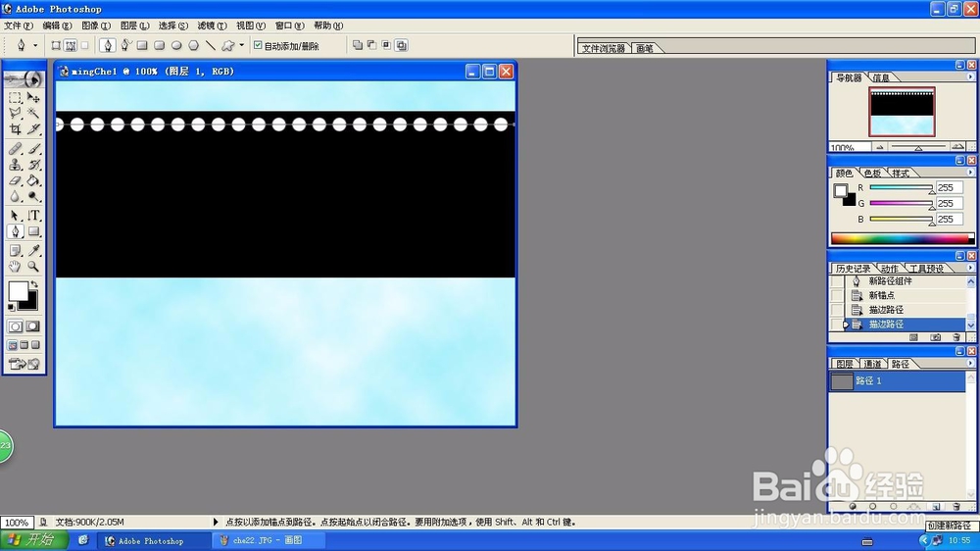
Task: Select the Brush tool
Action: pos(33,149)
